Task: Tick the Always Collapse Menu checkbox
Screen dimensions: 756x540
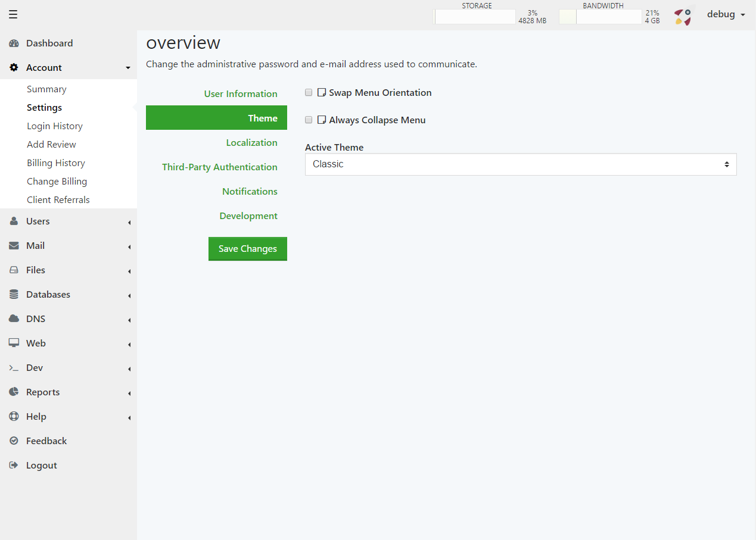Action: (309, 120)
